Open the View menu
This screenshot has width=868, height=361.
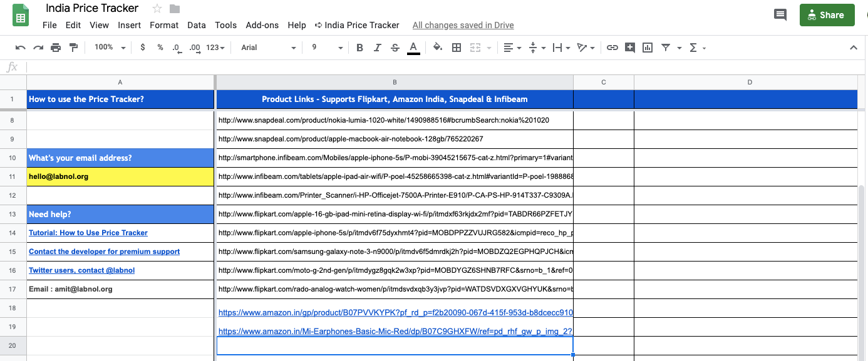tap(99, 25)
